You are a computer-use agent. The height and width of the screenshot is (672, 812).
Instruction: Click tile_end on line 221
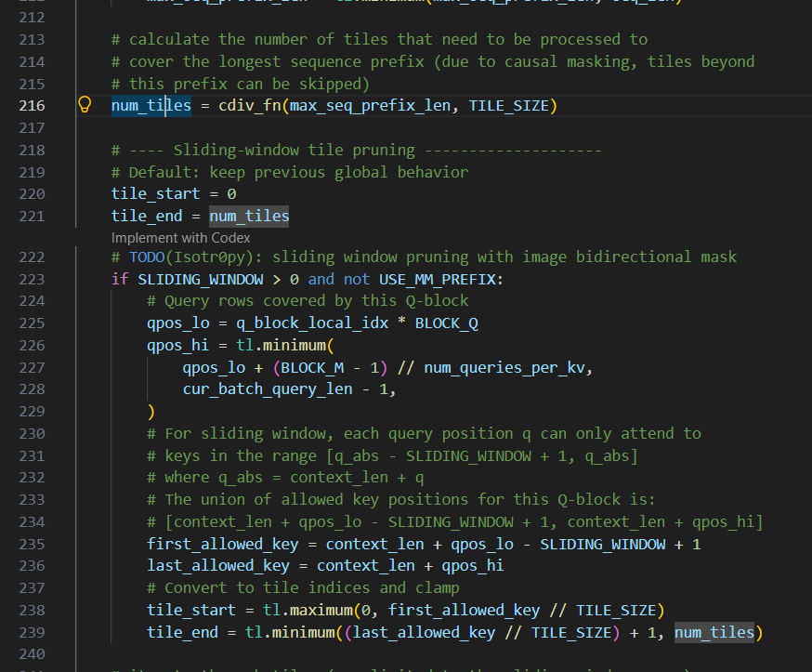147,216
